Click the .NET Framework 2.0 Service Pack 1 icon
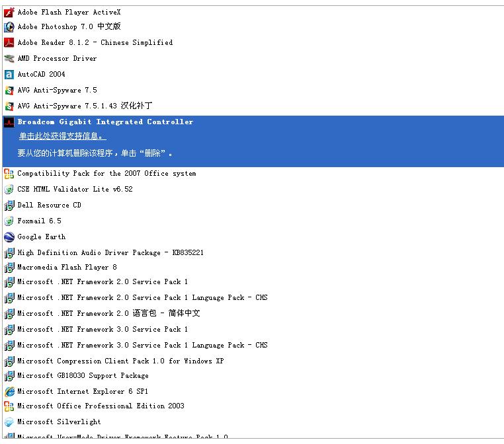Viewport: 504px width, 444px height. (9, 282)
